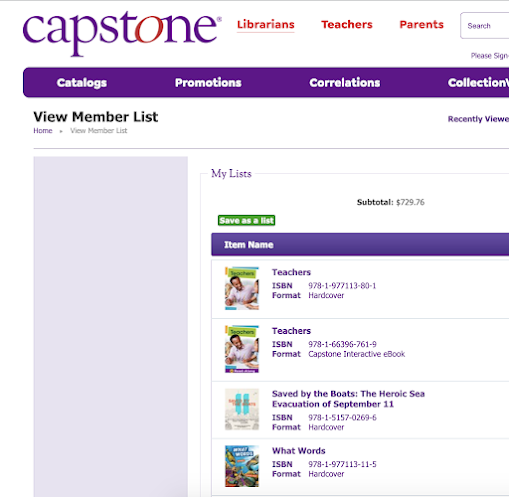Go to Home breadcrumb link
The height and width of the screenshot is (497, 509).
[43, 131]
